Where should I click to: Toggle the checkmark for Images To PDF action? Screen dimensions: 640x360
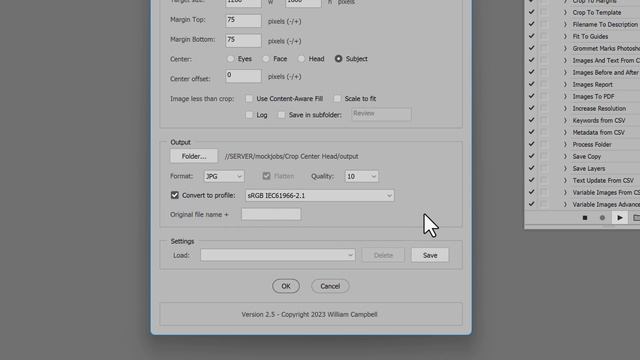coord(531,96)
